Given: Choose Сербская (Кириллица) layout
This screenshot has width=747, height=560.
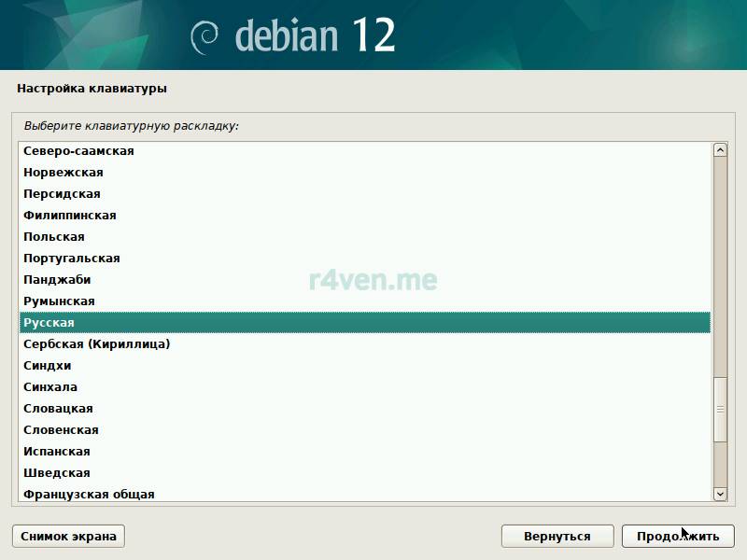Looking at the screenshot, I should pyautogui.click(x=96, y=344).
